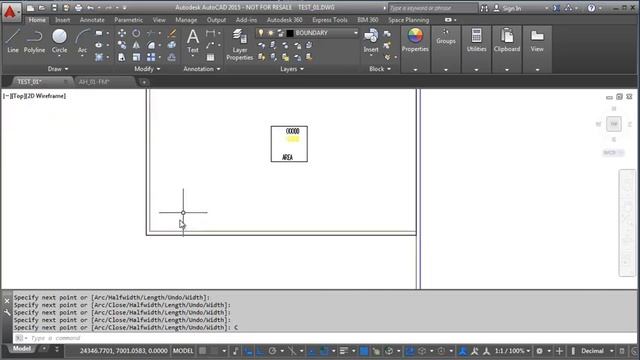Click the Rotate tool in Modify panel
Screen dimensions: 640x360
[136, 33]
